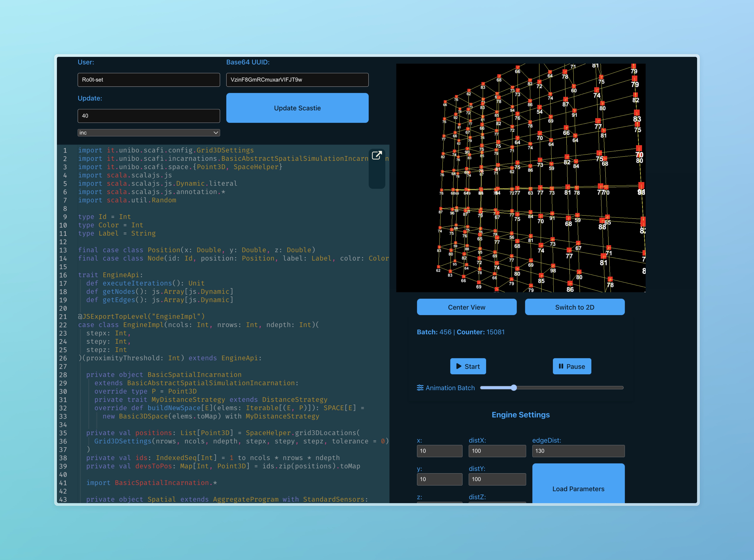Screen dimensions: 754x560
Task: Click line number 1 in the code gutter
Action: coord(65,150)
